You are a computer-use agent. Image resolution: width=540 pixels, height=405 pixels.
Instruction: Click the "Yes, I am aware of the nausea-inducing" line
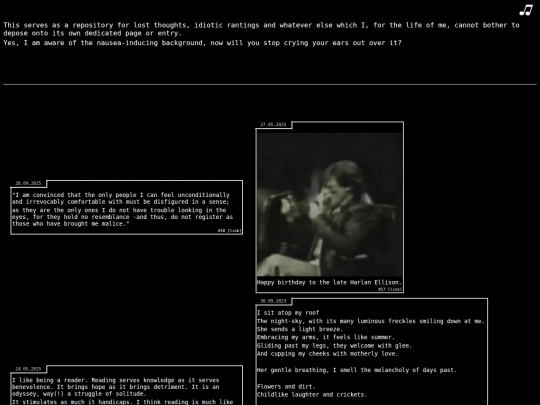pos(202,43)
